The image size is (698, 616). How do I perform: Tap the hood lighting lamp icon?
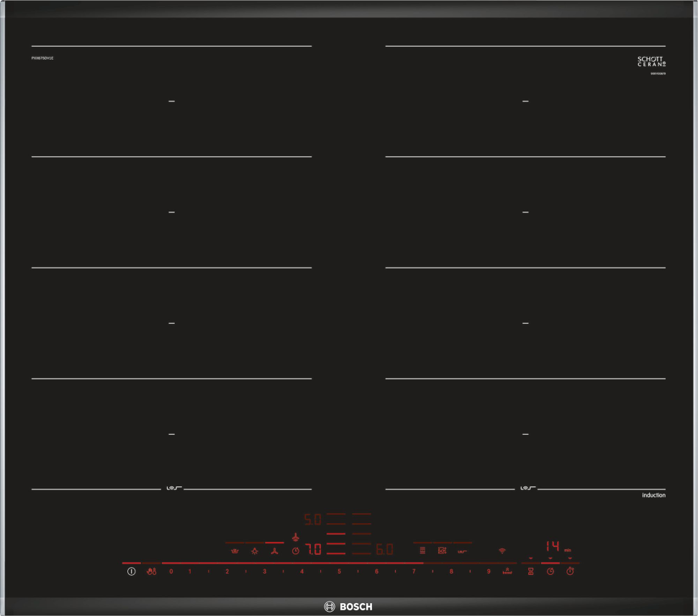coord(254,551)
